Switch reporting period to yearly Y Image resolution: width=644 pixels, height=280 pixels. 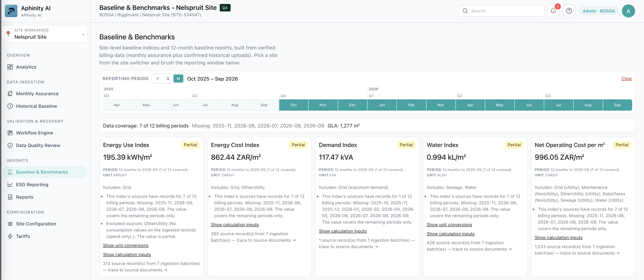point(157,79)
